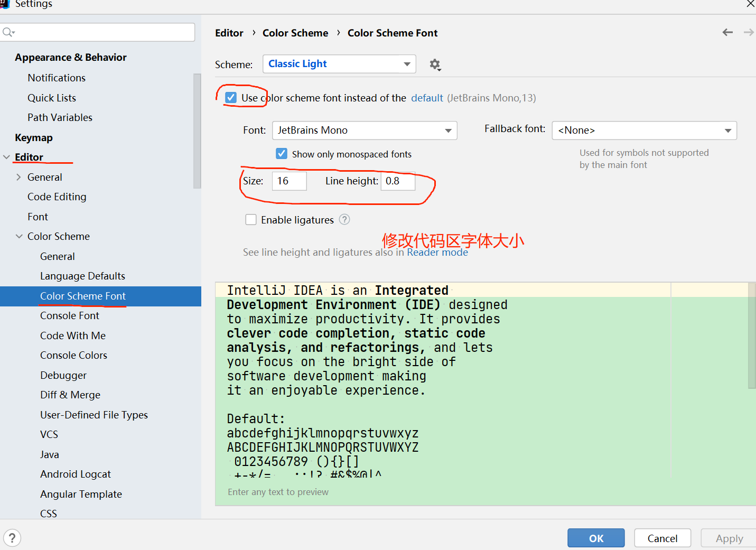Enable ligatures checkbox
This screenshot has height=550, width=756.
(251, 220)
